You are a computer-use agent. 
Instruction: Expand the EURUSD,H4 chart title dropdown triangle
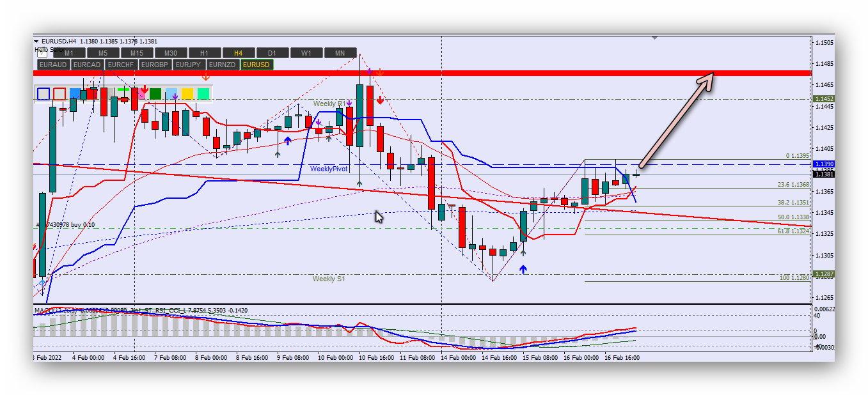pos(36,42)
